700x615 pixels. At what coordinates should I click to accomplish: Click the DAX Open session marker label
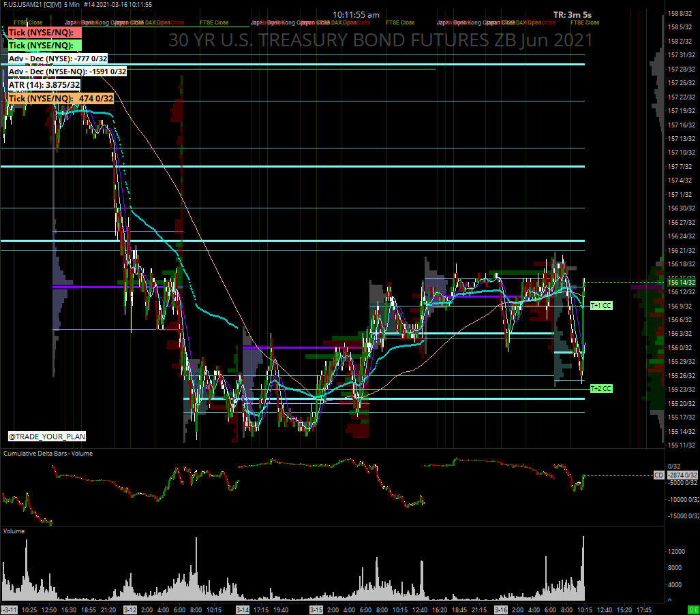click(154, 21)
